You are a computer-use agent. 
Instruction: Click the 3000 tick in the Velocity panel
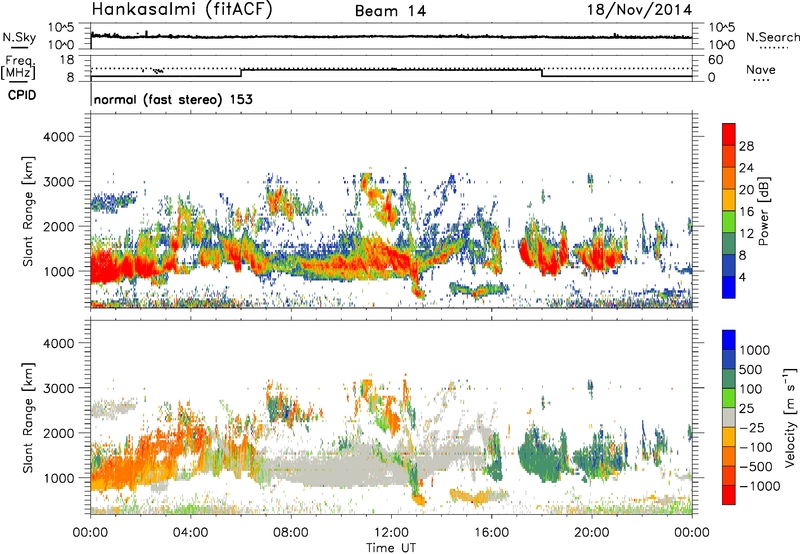click(x=58, y=388)
